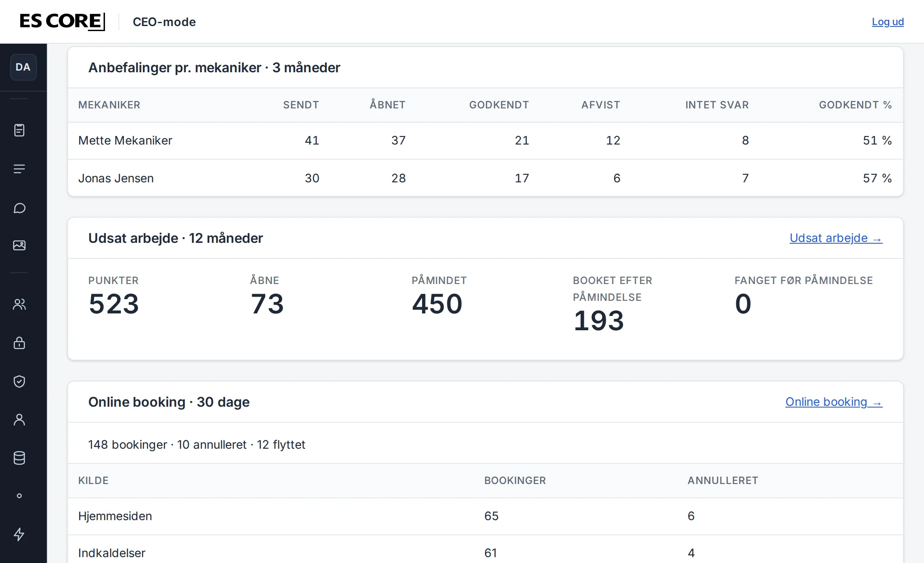
Task: Click the PÅMINDET value 450
Action: tap(437, 304)
